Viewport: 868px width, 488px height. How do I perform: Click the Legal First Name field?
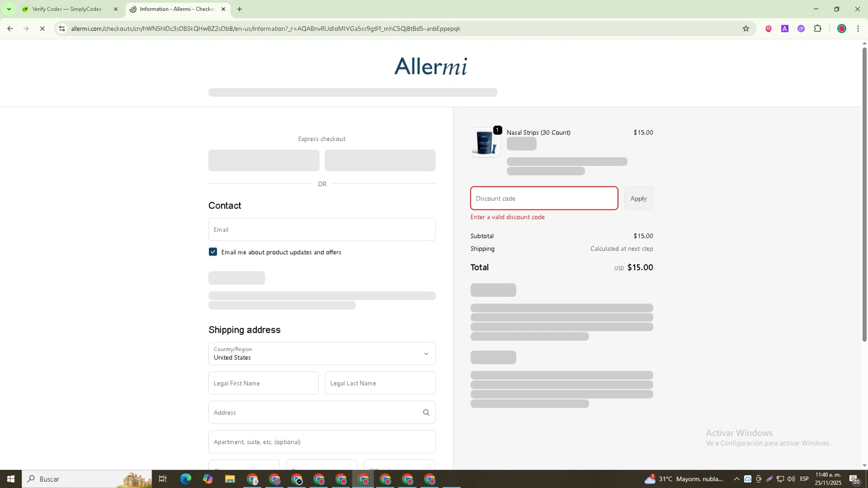pyautogui.click(x=263, y=383)
